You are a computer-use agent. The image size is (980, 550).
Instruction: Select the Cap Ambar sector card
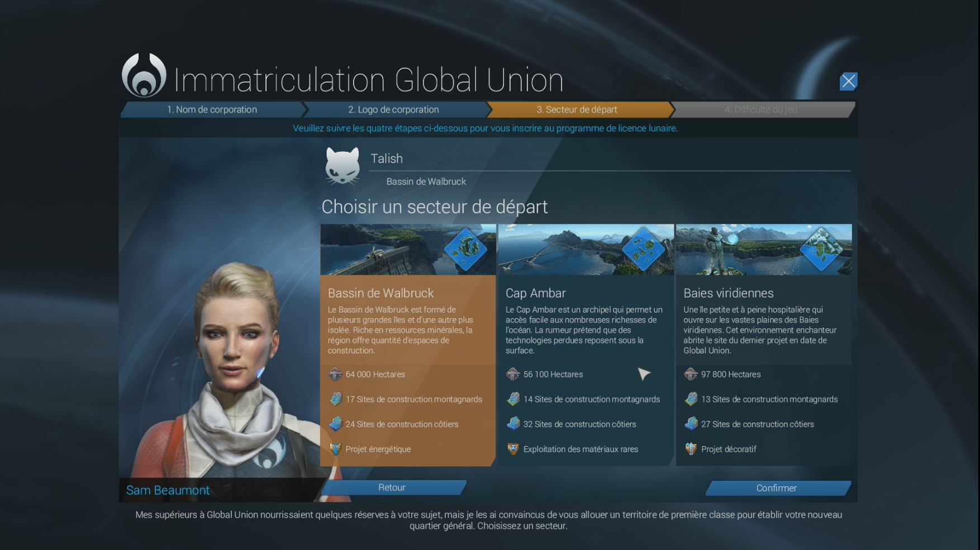coord(586,345)
